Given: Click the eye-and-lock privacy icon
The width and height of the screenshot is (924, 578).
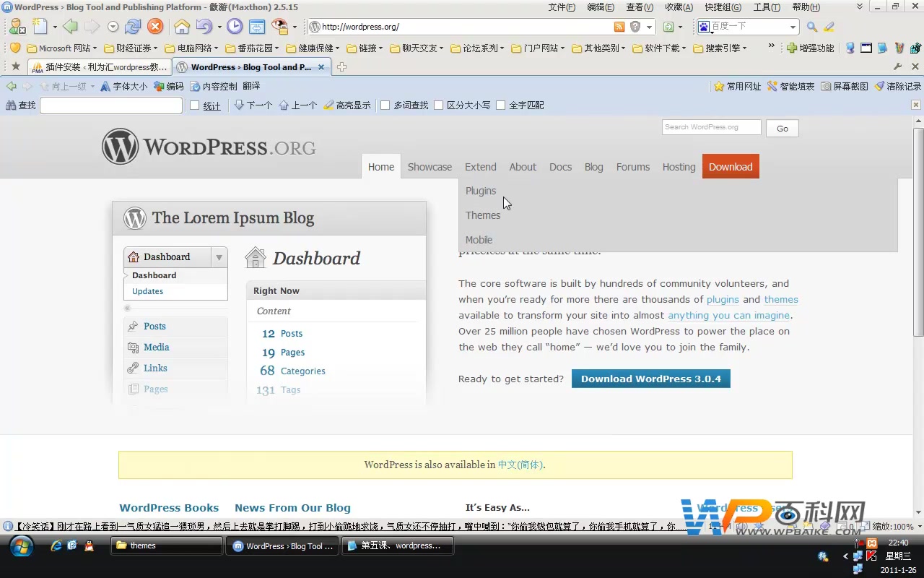Looking at the screenshot, I should point(280,27).
